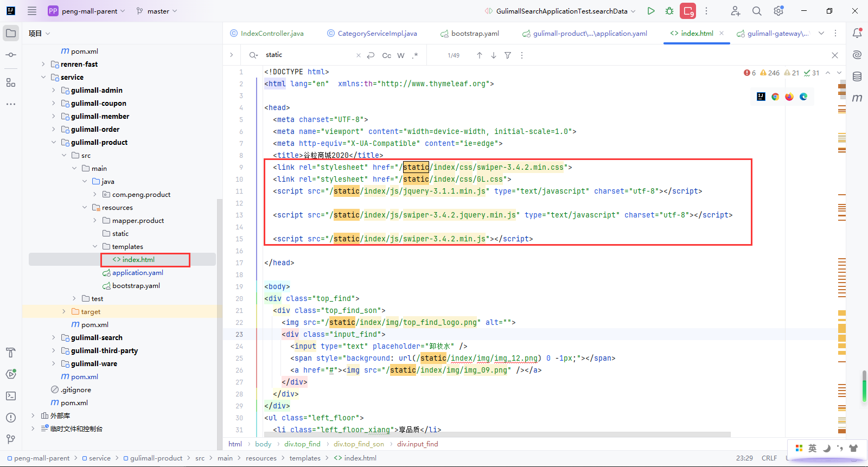Collapse the templates folder
This screenshot has height=467, width=868.
click(x=95, y=246)
